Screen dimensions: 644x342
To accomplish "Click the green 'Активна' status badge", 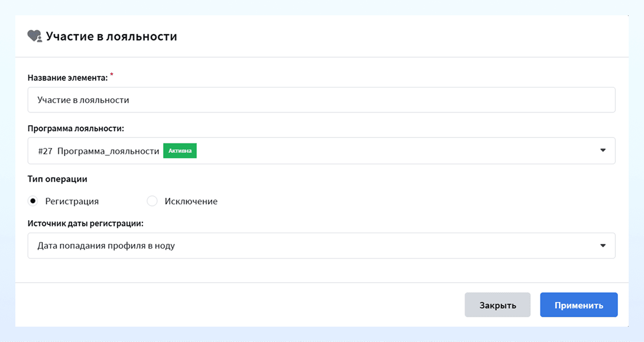I will 180,151.
